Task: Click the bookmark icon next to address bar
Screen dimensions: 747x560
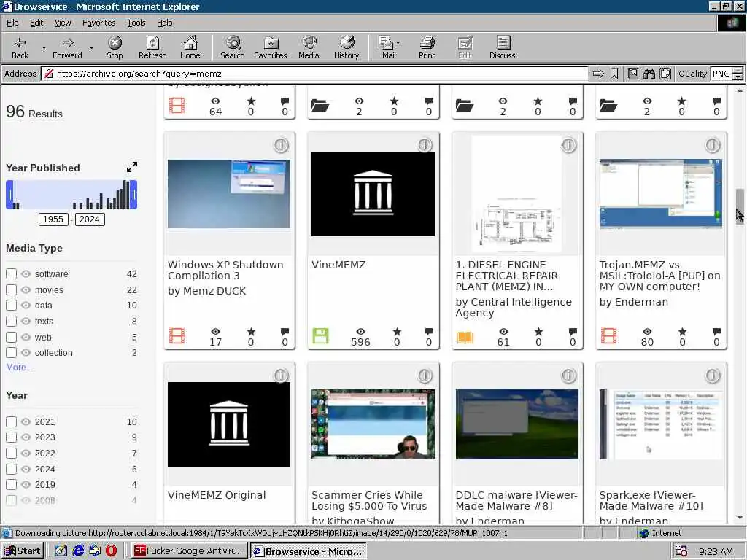Action: click(614, 74)
